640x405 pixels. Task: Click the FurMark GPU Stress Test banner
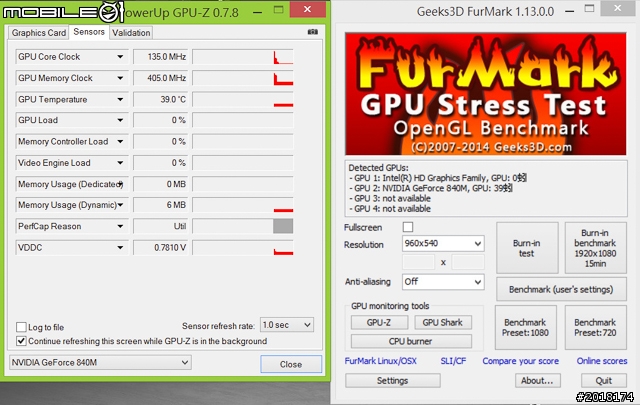485,94
